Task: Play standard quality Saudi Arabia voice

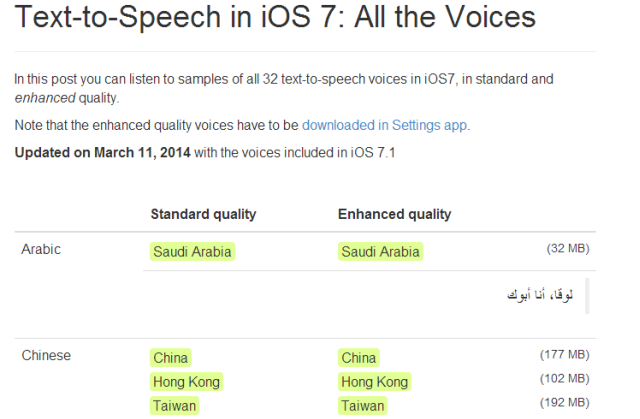Action: (192, 252)
